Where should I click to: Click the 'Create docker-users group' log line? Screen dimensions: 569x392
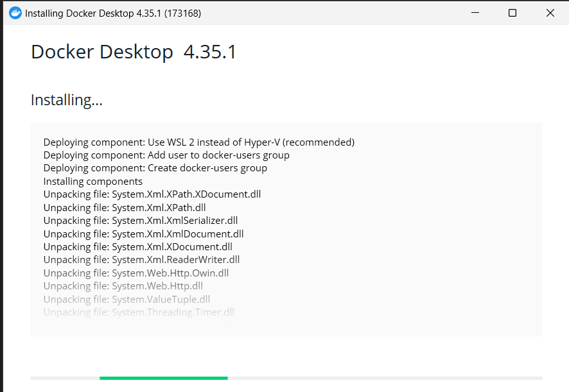[155, 168]
